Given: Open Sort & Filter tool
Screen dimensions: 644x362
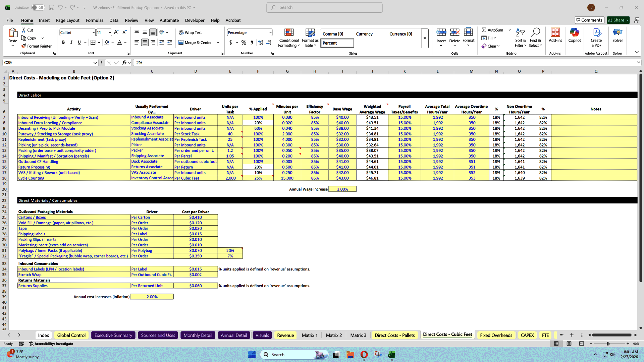Looking at the screenshot, I should (x=520, y=38).
